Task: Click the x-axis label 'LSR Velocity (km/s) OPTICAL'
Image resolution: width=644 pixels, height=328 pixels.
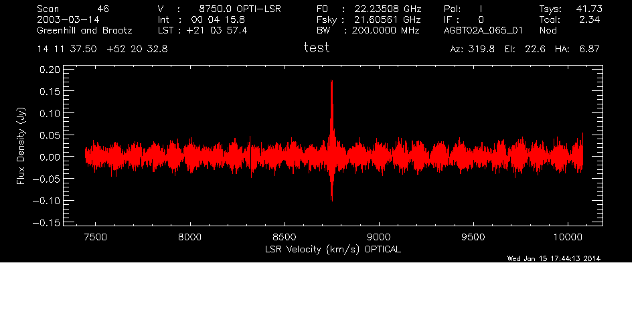Action: [x=333, y=250]
